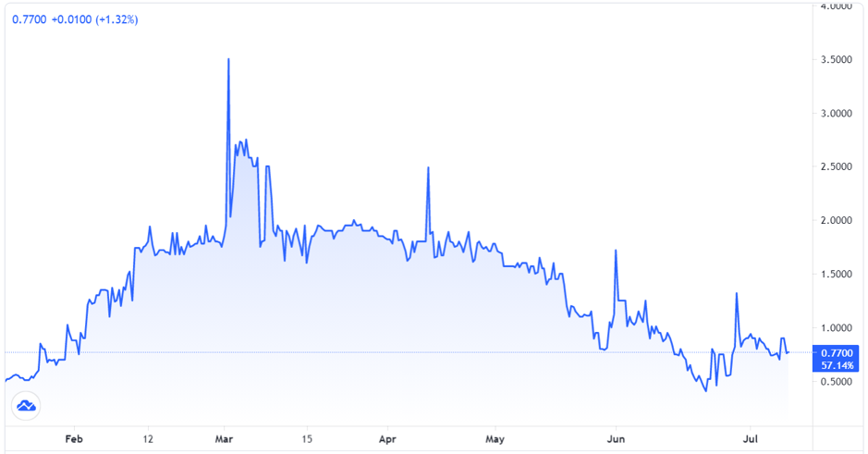Click the May date label on time axis
The width and height of the screenshot is (868, 454).
495,439
